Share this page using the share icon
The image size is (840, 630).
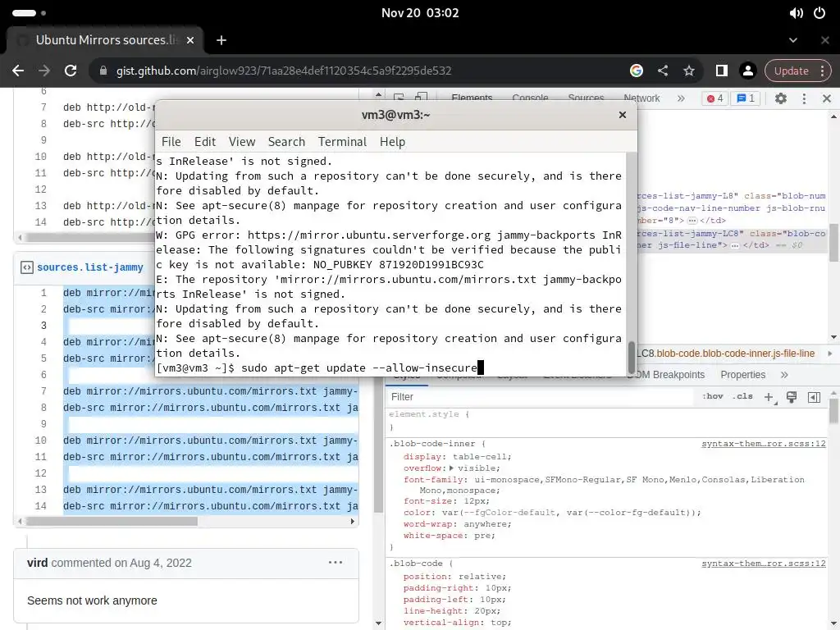663,71
